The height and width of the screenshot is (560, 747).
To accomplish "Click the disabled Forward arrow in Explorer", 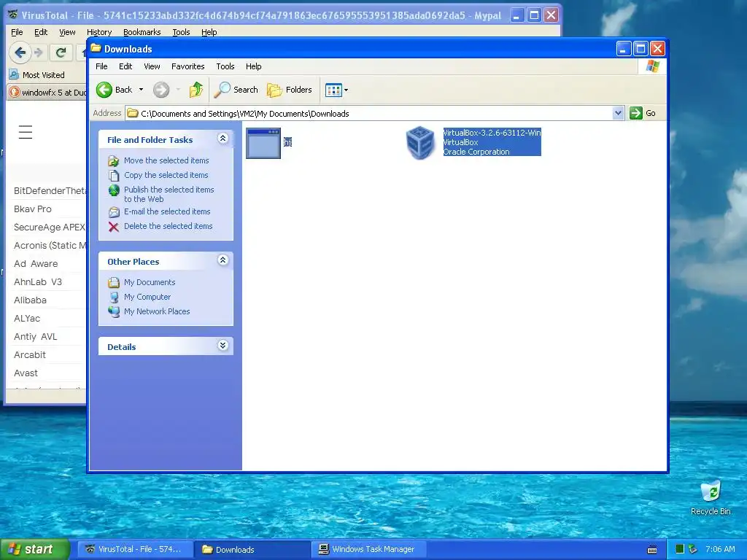I will (x=161, y=90).
